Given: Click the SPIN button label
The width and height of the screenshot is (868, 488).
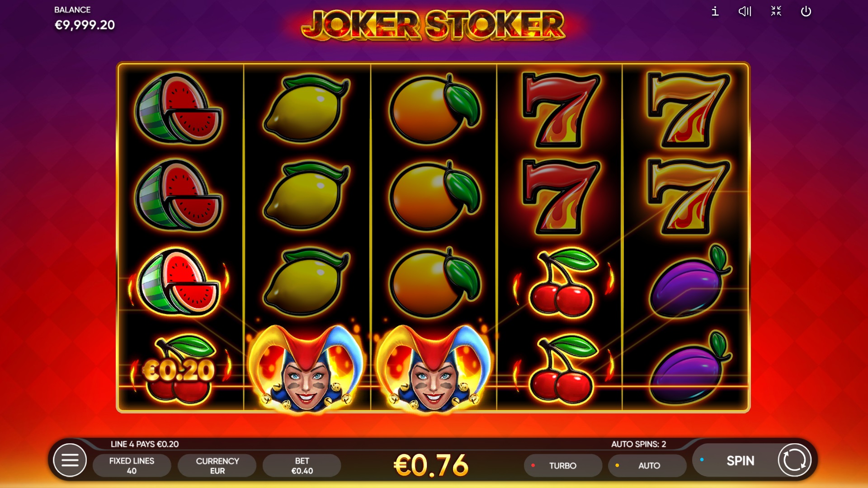Looking at the screenshot, I should point(740,461).
